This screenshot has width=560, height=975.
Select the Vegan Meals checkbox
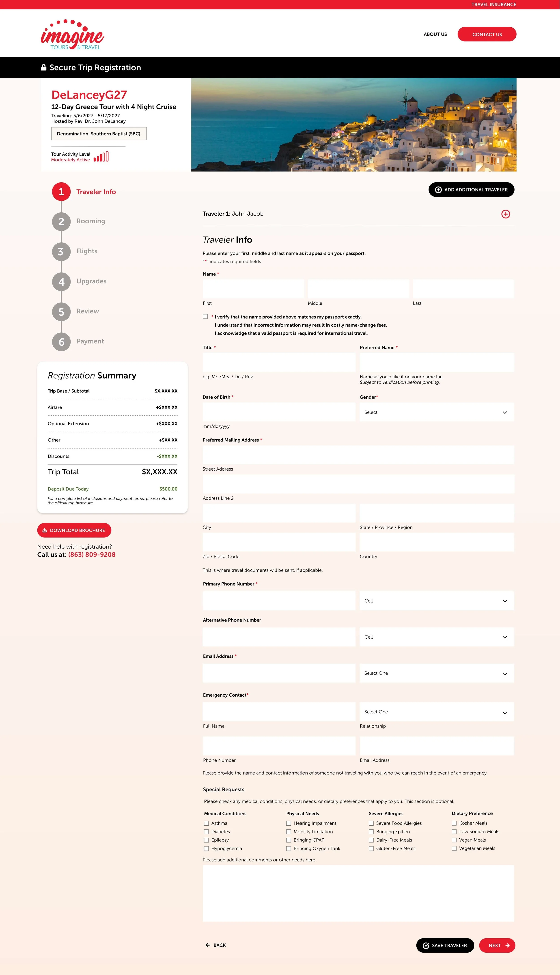pos(454,840)
